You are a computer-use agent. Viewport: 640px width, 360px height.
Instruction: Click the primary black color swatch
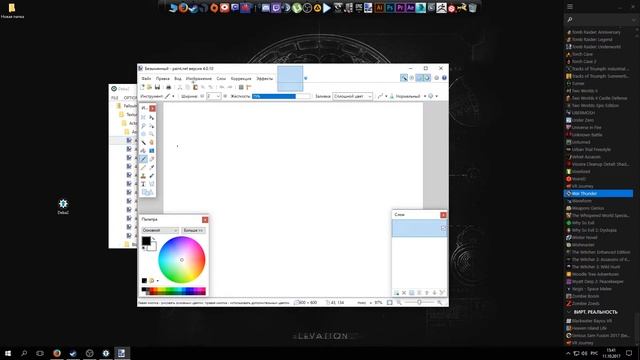point(146,241)
